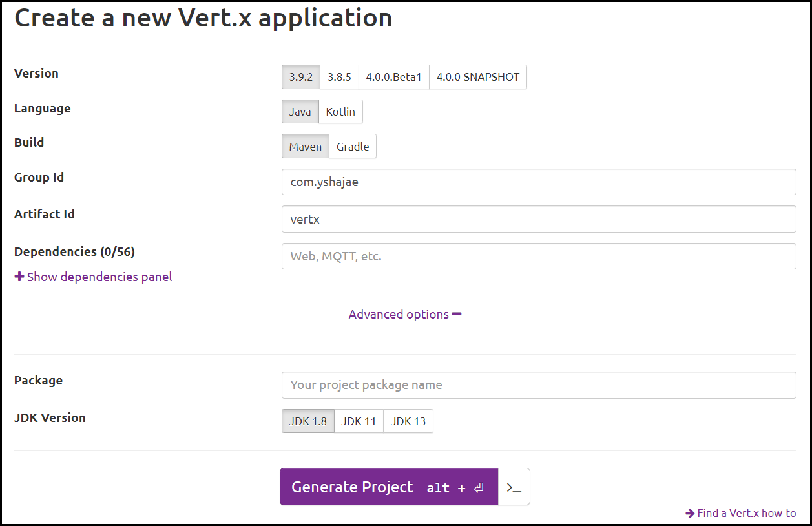Image resolution: width=812 pixels, height=526 pixels.
Task: Select JDK 13
Action: (408, 421)
